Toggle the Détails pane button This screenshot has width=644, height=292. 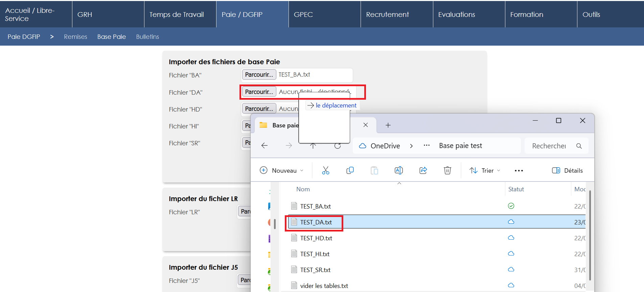(567, 170)
